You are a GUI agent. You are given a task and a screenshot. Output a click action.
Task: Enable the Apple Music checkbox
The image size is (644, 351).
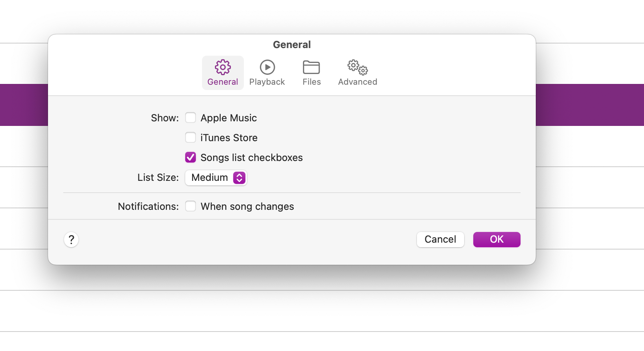click(191, 118)
